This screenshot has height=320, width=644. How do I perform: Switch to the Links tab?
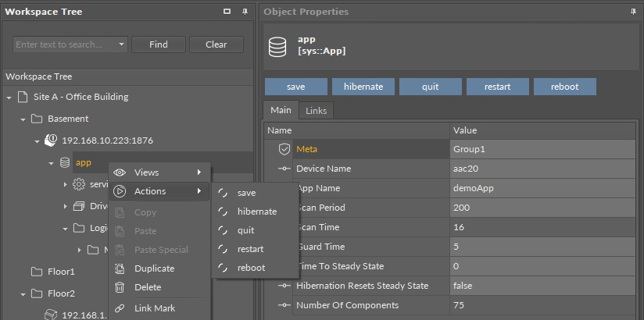316,111
